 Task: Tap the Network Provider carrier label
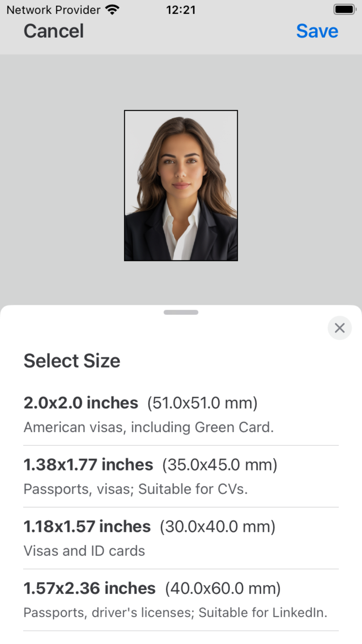54,10
